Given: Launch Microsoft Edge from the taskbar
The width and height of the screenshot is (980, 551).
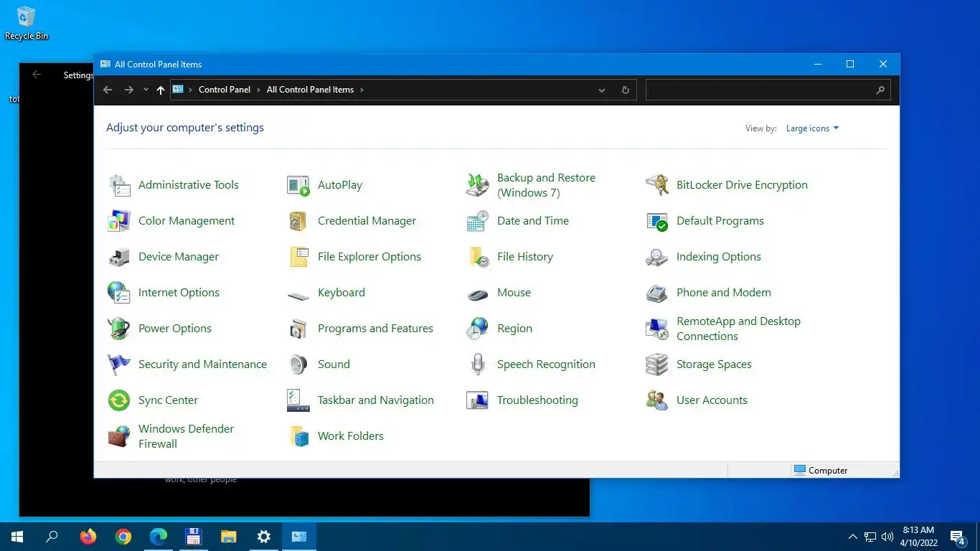Looking at the screenshot, I should tap(159, 537).
